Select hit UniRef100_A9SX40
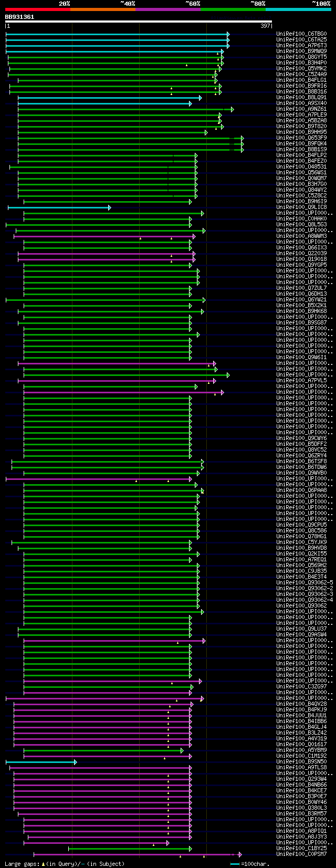336x868 pixels. click(x=301, y=103)
